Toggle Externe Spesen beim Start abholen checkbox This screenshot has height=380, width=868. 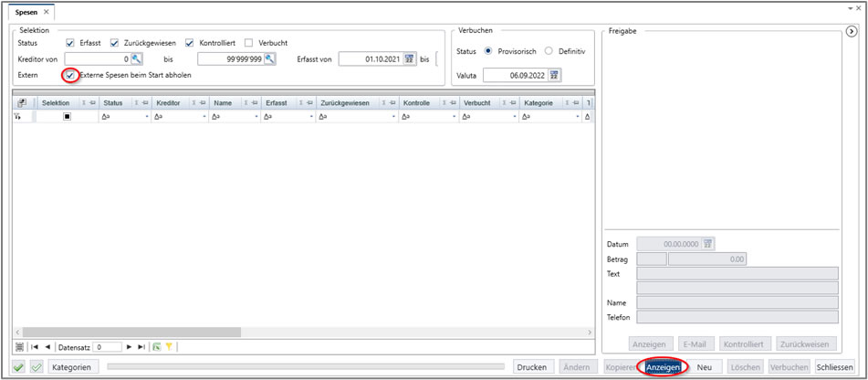pos(69,75)
